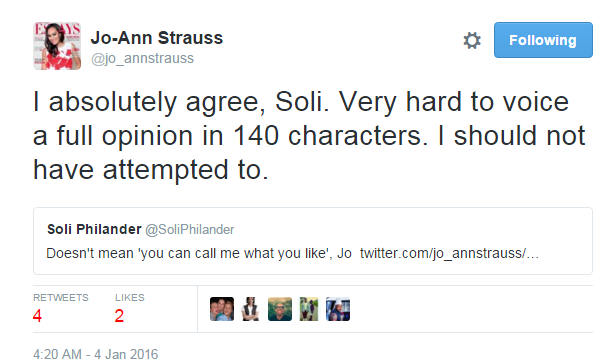Open the author's profile picture
The image size is (610, 364).
pyautogui.click(x=57, y=46)
